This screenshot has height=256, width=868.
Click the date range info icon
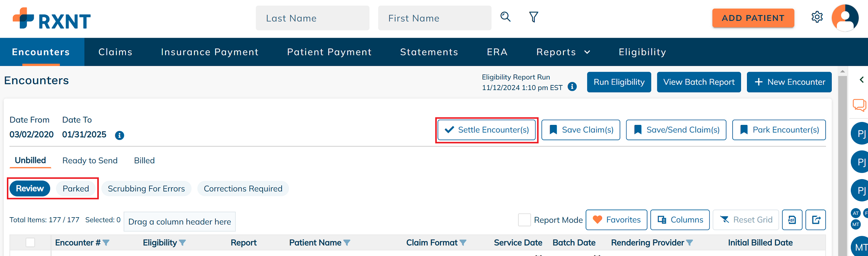coord(119,136)
